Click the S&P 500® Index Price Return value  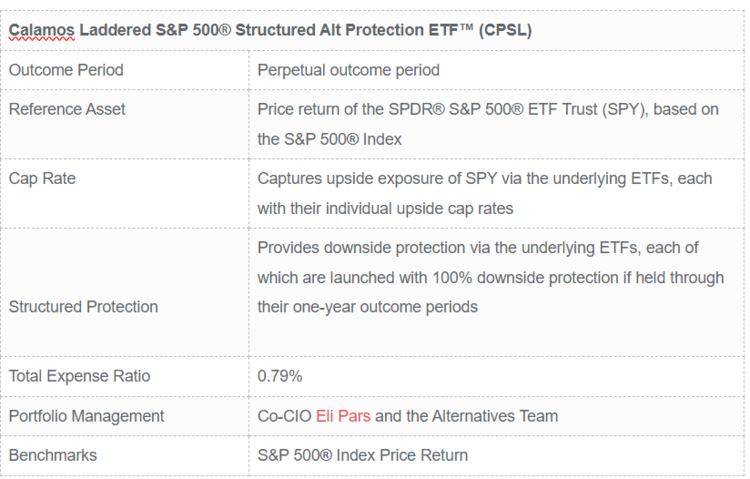pyautogui.click(x=362, y=455)
